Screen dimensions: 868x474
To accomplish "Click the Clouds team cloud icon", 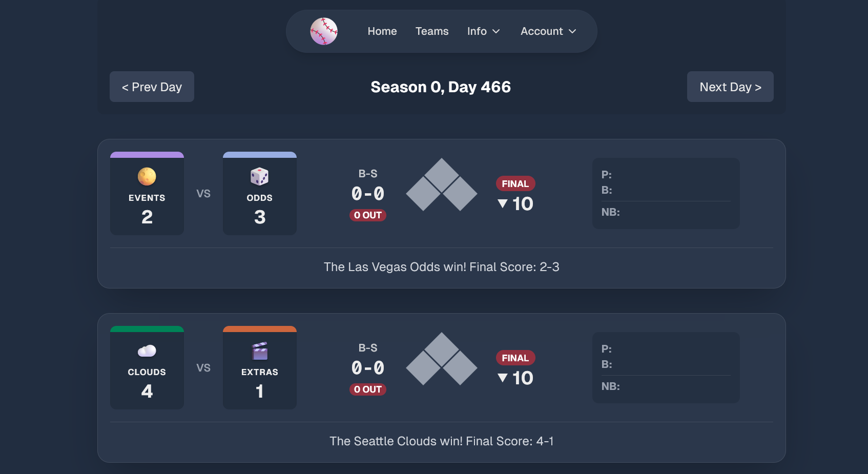I will [x=147, y=351].
